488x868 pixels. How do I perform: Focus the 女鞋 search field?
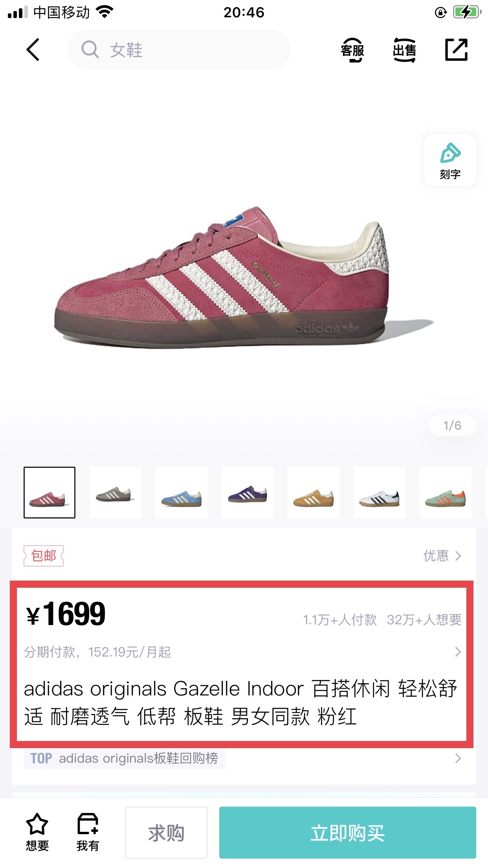(x=179, y=50)
